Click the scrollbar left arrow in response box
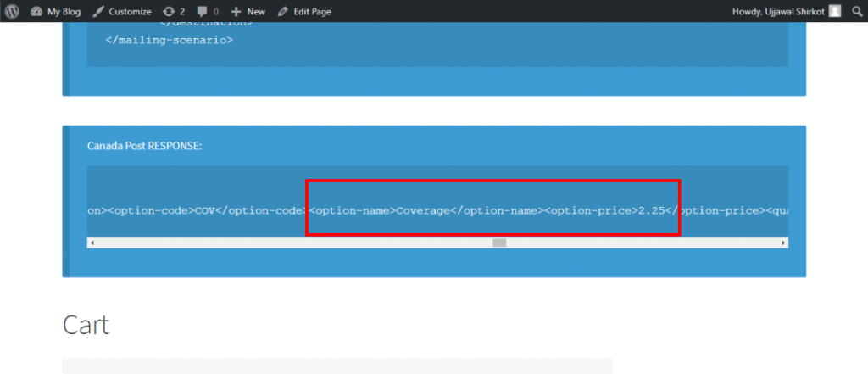 pyautogui.click(x=92, y=243)
